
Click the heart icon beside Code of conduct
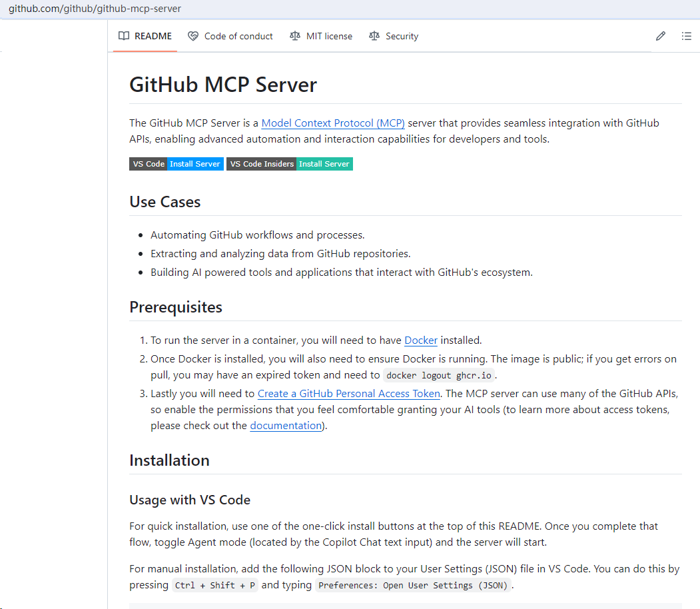click(192, 36)
